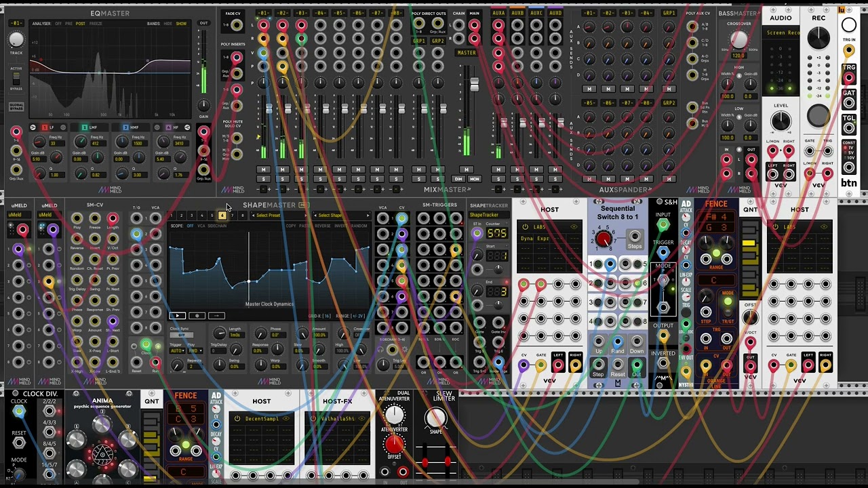Screen dimensions: 868x488
Task: Flip the EQMaster Active/Bypass switch
Action: click(x=16, y=79)
